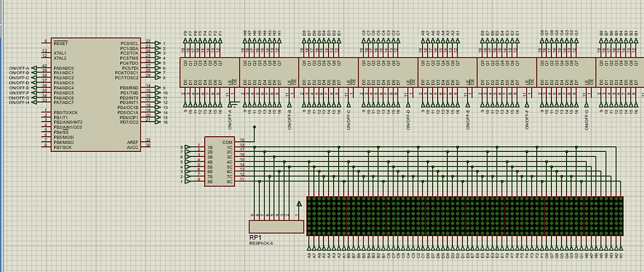Select output terminal 1 on PC0/SCL

click(158, 43)
